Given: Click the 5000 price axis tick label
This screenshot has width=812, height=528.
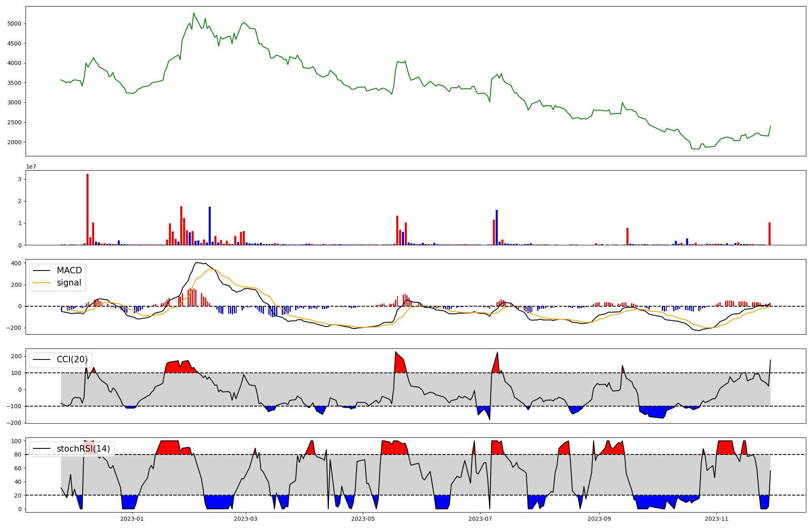Looking at the screenshot, I should pyautogui.click(x=15, y=24).
